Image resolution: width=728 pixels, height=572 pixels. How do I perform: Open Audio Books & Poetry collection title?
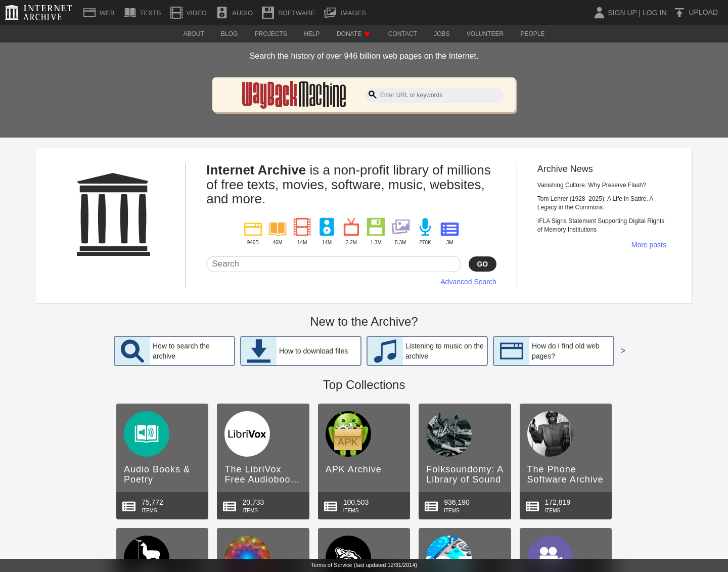157,474
